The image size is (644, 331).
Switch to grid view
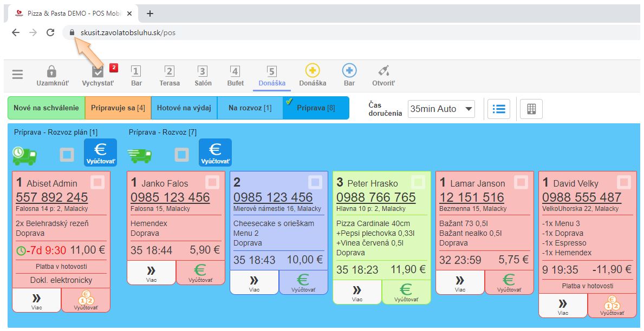[531, 109]
